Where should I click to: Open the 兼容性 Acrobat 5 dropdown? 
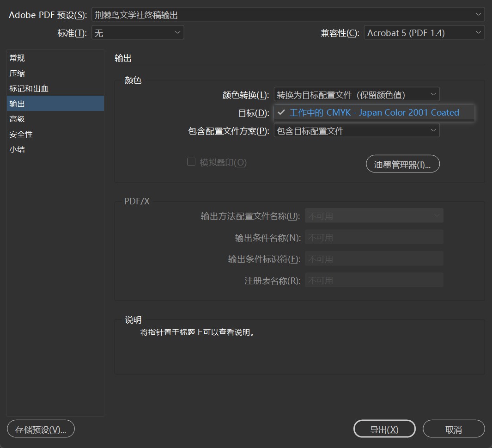pos(424,33)
